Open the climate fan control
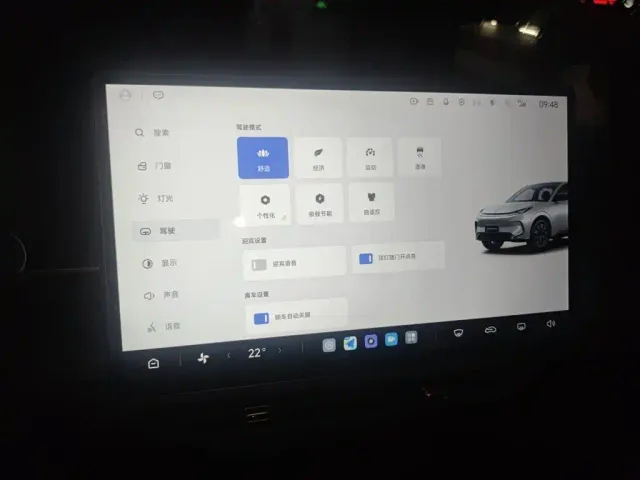This screenshot has width=640, height=480. click(x=203, y=358)
